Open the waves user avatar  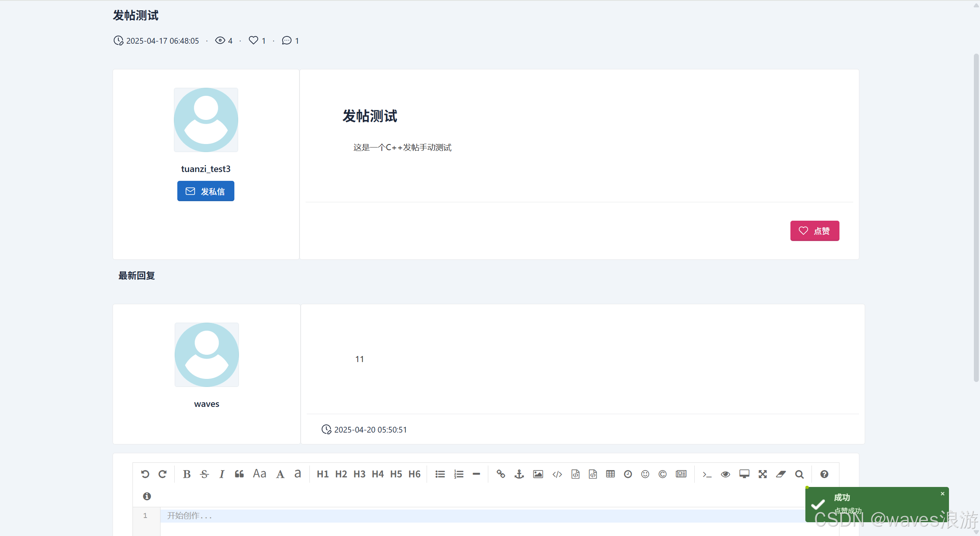tap(206, 354)
